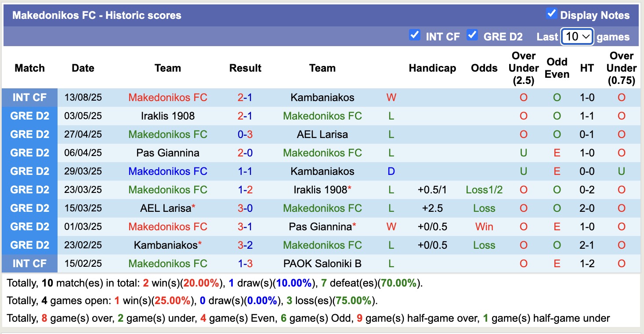Click the Odds column header
644x334 pixels.
tap(484, 68)
